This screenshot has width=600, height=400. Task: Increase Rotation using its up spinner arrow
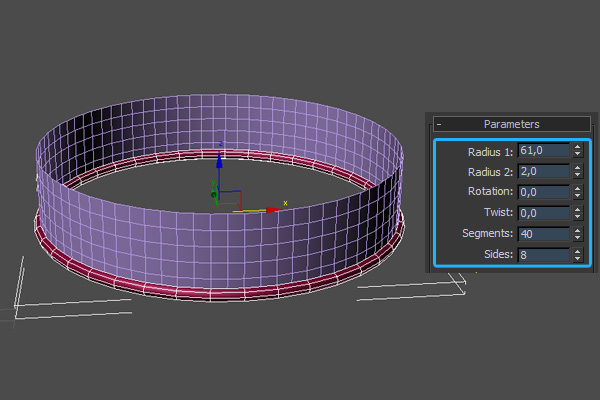pyautogui.click(x=578, y=188)
